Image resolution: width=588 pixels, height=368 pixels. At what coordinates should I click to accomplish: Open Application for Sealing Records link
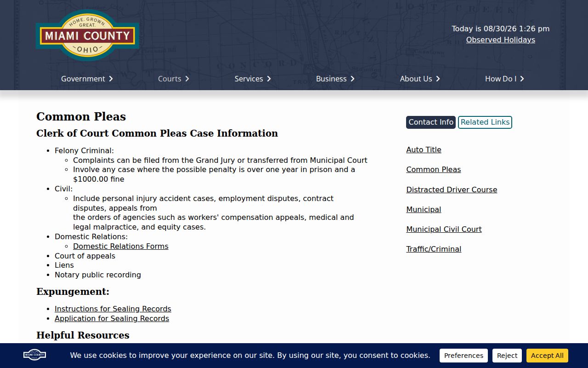tap(112, 318)
